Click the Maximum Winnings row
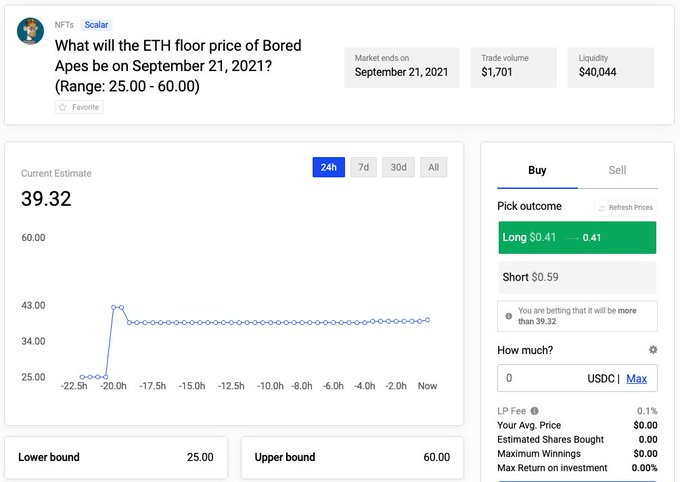Image resolution: width=680 pixels, height=482 pixels. pyautogui.click(x=577, y=454)
